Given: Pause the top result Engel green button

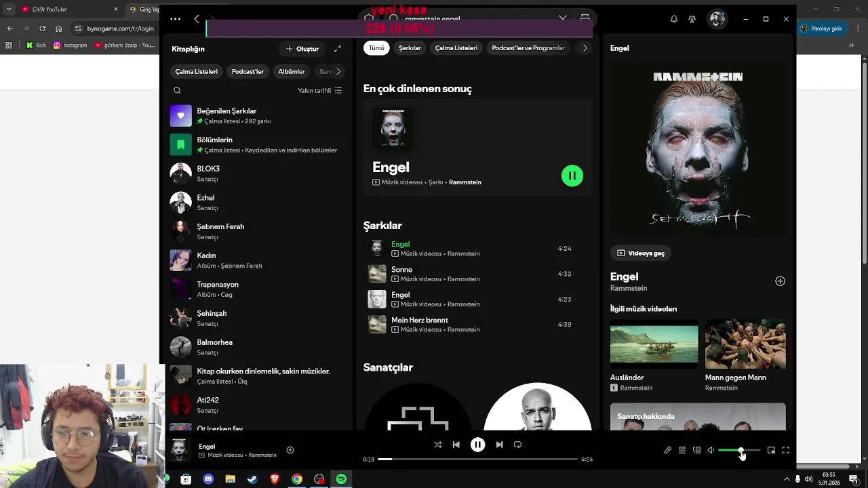Looking at the screenshot, I should pyautogui.click(x=572, y=176).
